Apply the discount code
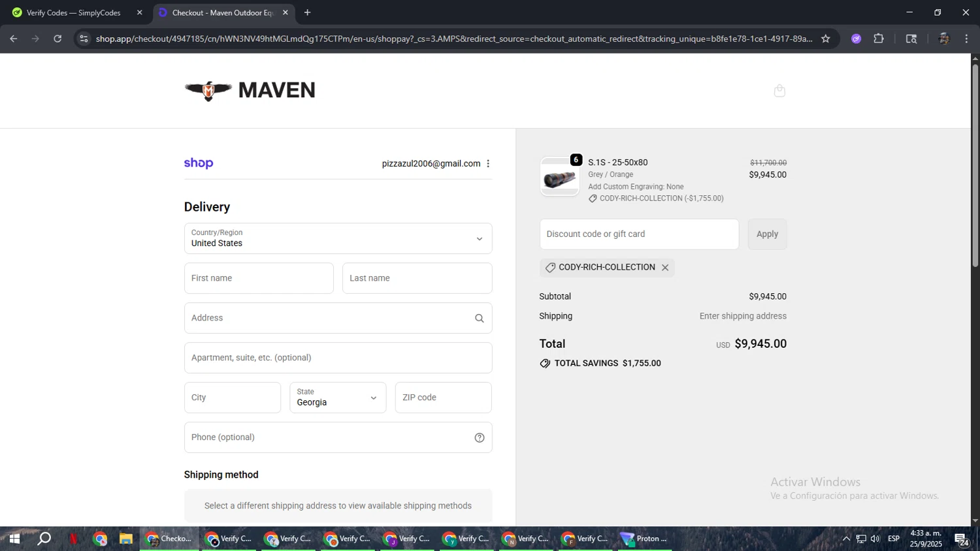The image size is (980, 551). tap(767, 234)
